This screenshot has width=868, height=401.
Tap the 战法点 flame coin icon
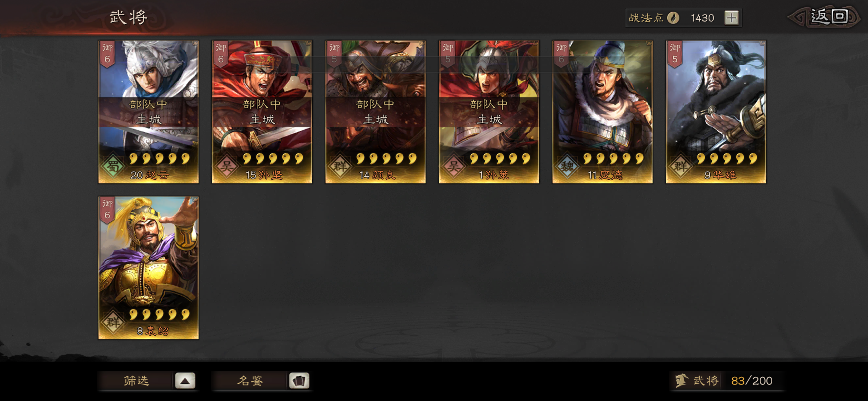point(673,18)
